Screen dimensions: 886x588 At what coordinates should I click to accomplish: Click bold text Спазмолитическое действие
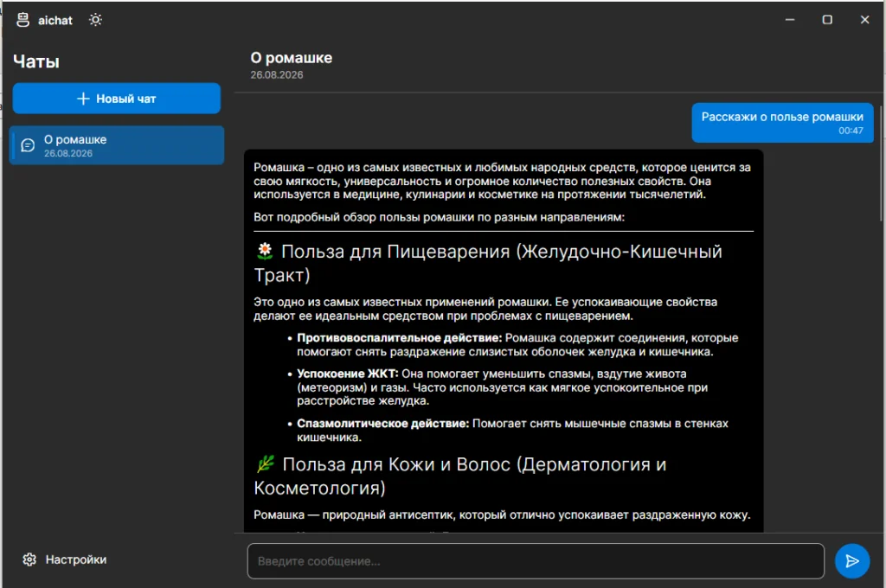(x=383, y=424)
